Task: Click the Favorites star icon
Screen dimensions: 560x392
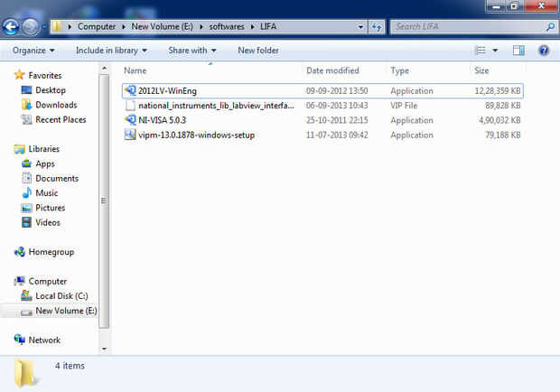Action: [19, 75]
